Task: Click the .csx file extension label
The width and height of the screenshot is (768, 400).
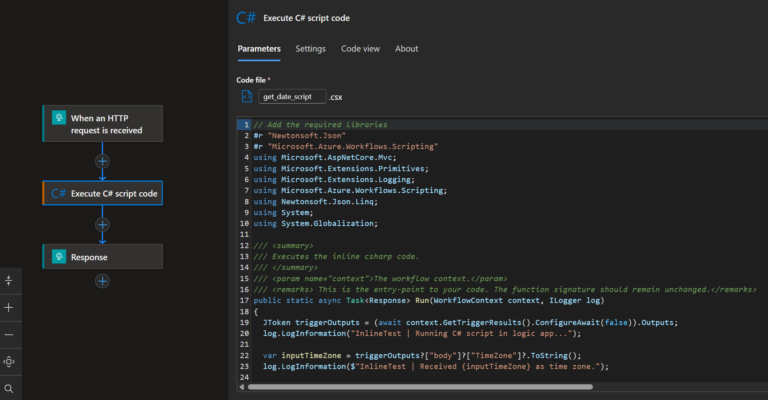Action: (336, 97)
